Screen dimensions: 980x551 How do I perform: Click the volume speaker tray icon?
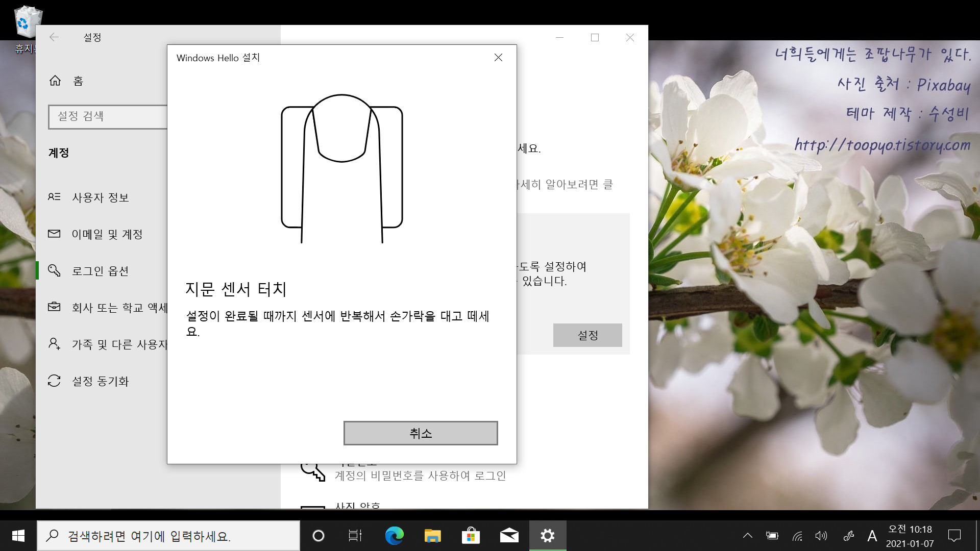(821, 536)
